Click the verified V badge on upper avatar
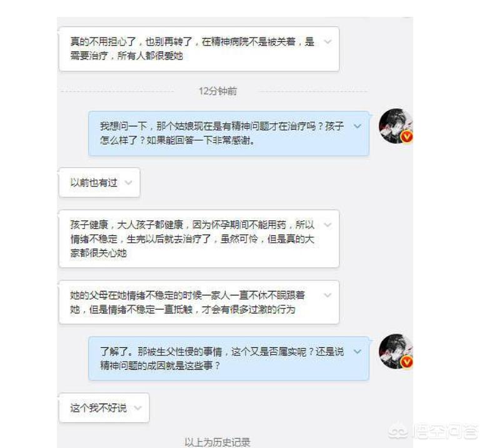487x448 pixels. [x=406, y=136]
